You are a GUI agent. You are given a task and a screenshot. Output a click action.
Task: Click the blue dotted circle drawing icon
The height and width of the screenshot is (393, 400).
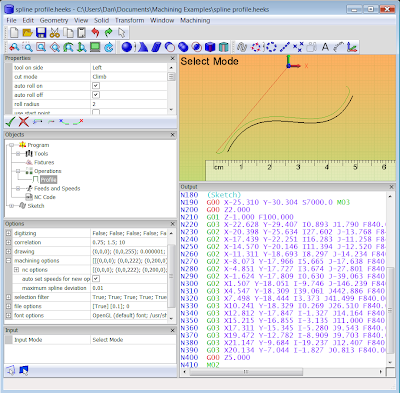tap(271, 47)
